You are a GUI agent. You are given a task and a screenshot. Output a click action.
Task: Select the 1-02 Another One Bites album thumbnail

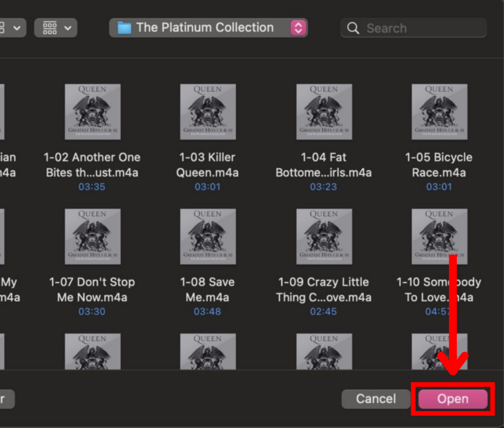coord(93,112)
